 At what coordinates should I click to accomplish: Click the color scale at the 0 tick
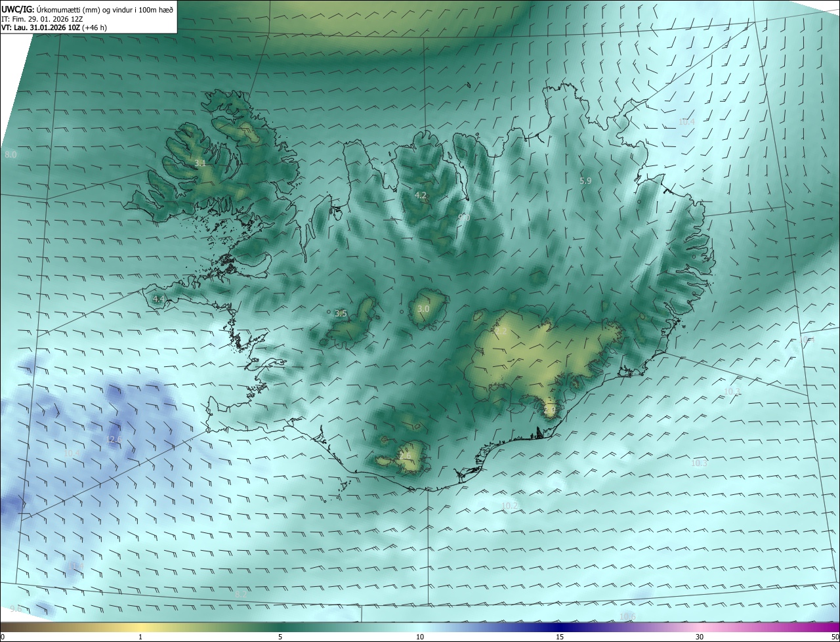[3, 628]
